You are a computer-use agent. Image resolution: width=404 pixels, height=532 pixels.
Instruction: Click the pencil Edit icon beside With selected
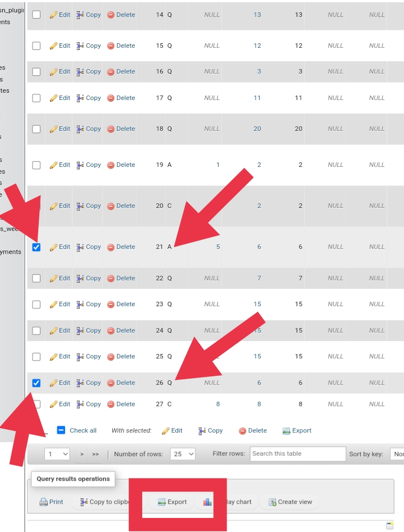pyautogui.click(x=166, y=431)
